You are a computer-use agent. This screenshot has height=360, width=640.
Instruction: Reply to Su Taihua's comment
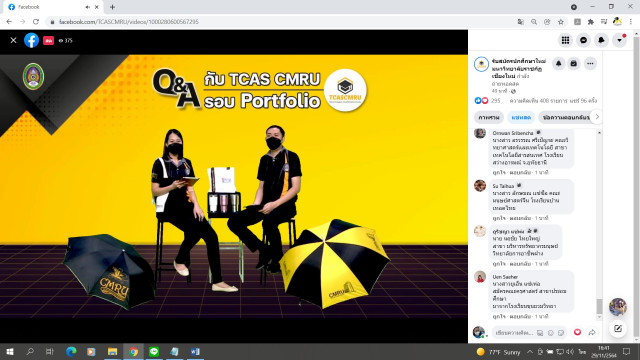coord(520,218)
